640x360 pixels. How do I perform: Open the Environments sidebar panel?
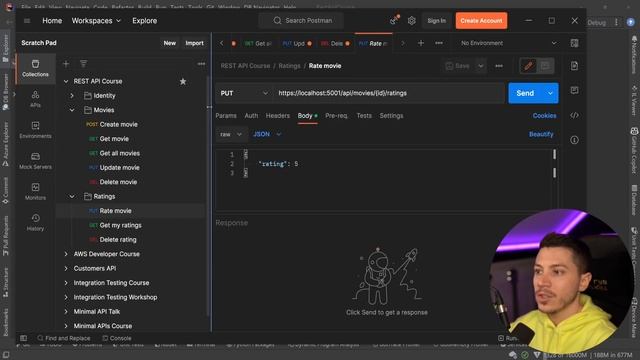[x=36, y=130]
